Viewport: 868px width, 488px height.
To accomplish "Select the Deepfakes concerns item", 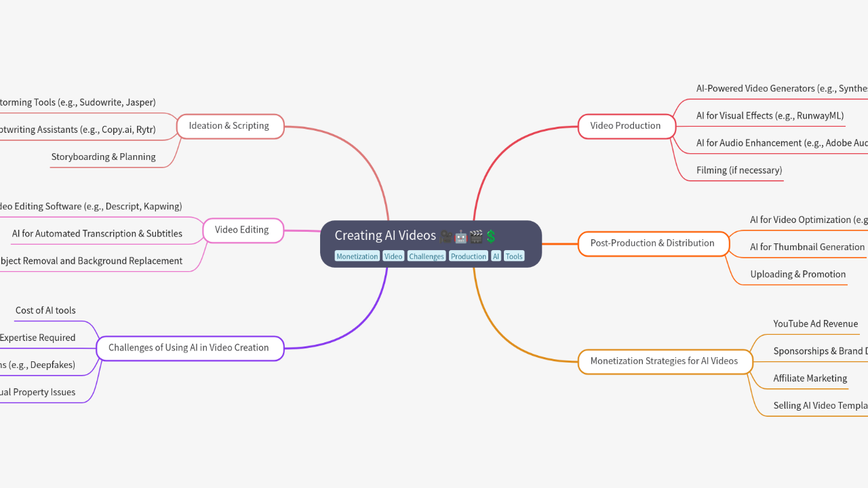I will pyautogui.click(x=38, y=365).
